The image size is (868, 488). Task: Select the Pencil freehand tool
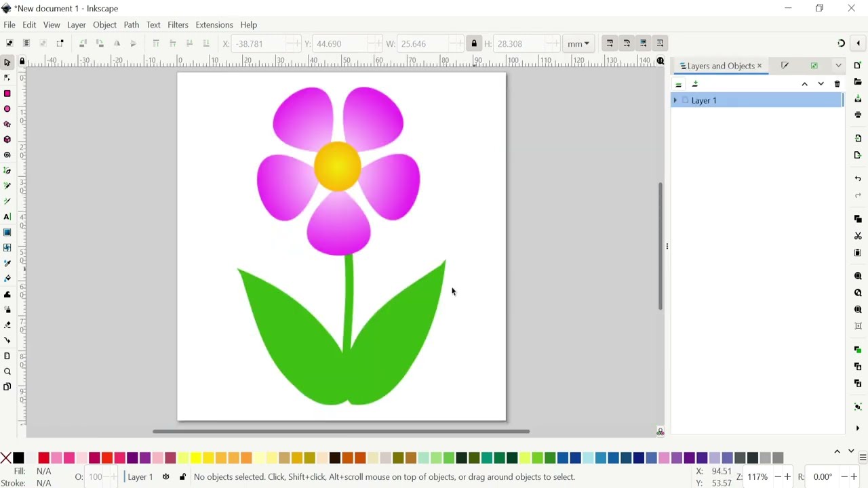[7, 186]
